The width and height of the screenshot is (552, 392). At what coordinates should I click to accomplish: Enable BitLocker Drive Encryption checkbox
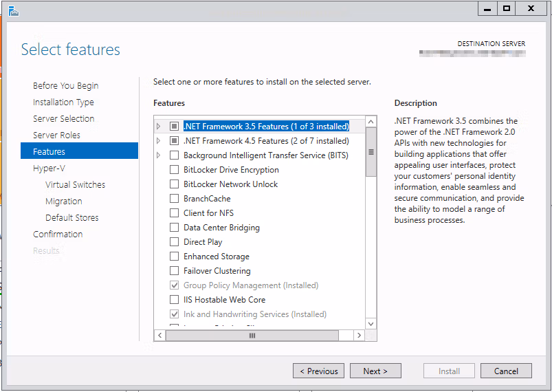pos(174,170)
